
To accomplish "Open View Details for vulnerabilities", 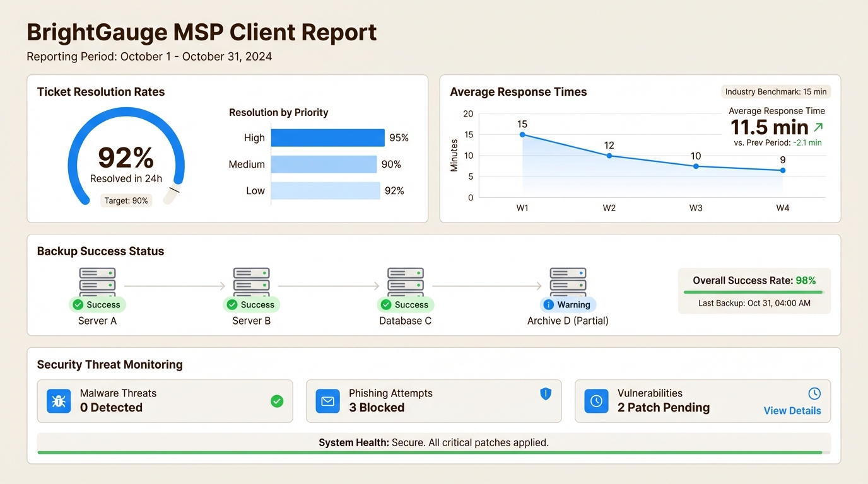I will [792, 410].
